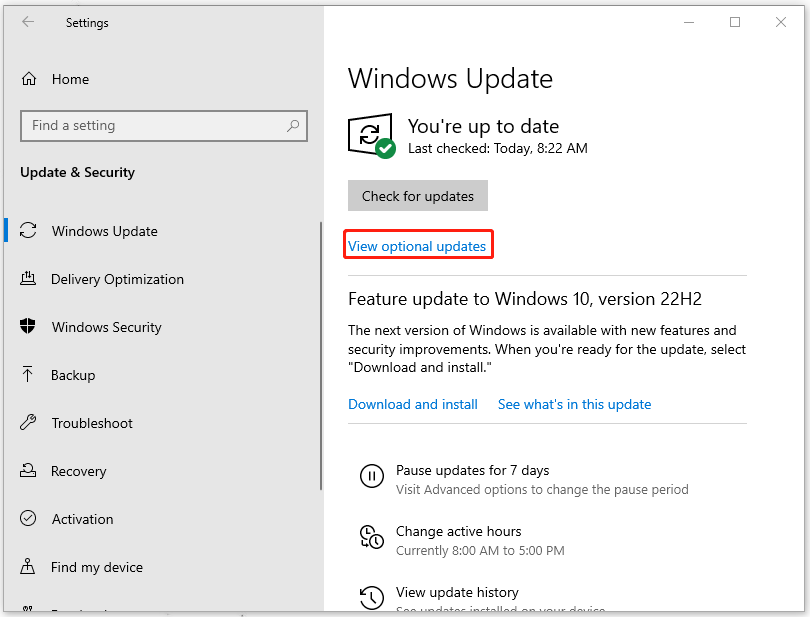Go to the Settings Home page
This screenshot has width=810, height=617.
69,79
